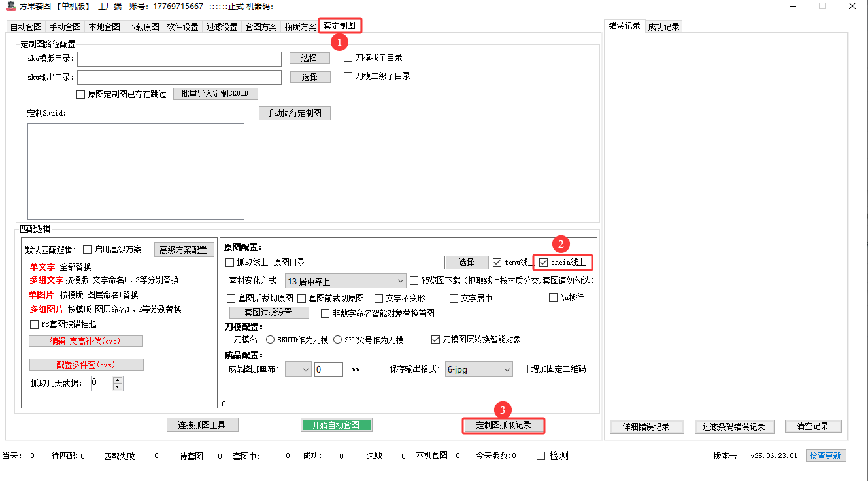Open the 手动套图 tab
The width and height of the screenshot is (868, 481).
click(x=65, y=27)
